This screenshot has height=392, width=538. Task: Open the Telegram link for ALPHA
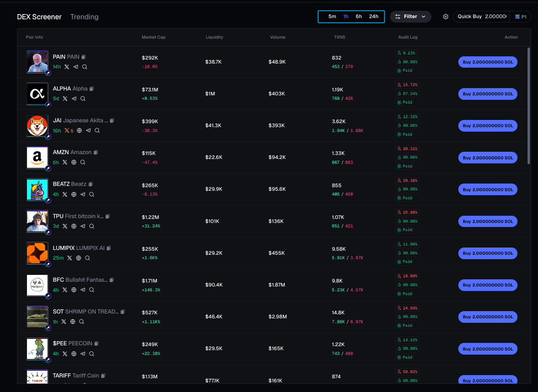tap(74, 99)
